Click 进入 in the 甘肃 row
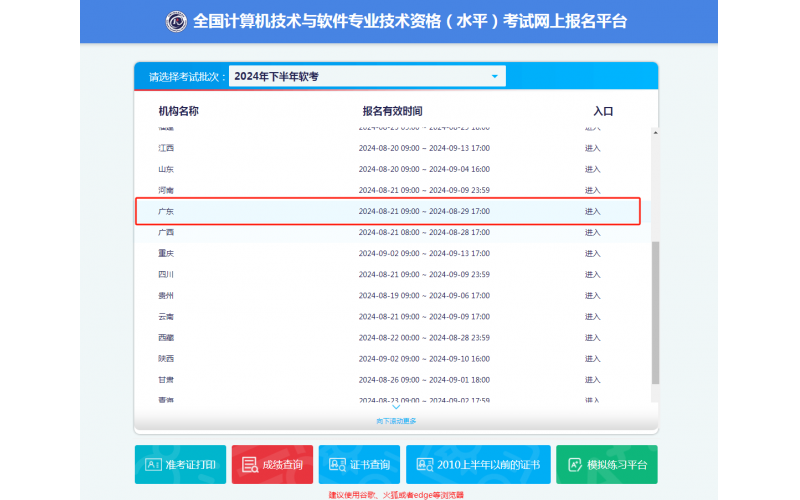Viewport: 800px width, 500px height. pos(592,380)
